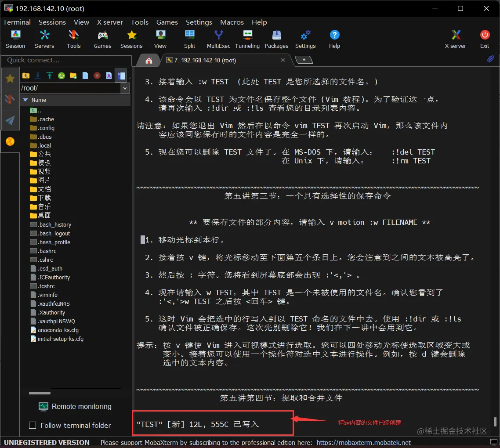
Task: Enable Follow terminal folder checkbox
Action: (33, 425)
